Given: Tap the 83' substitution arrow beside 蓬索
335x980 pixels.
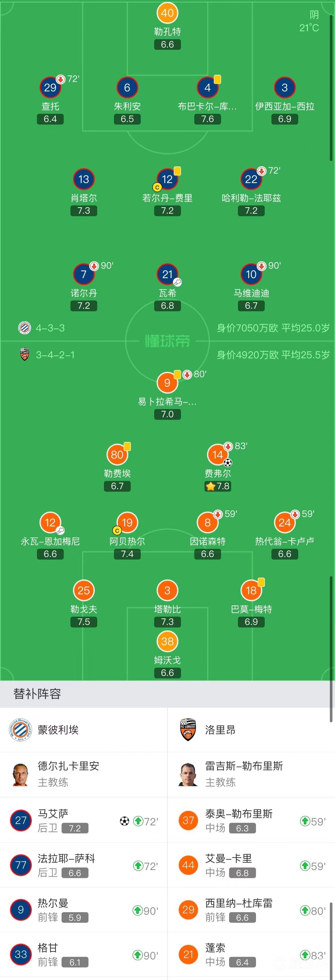Looking at the screenshot, I should (x=305, y=955).
